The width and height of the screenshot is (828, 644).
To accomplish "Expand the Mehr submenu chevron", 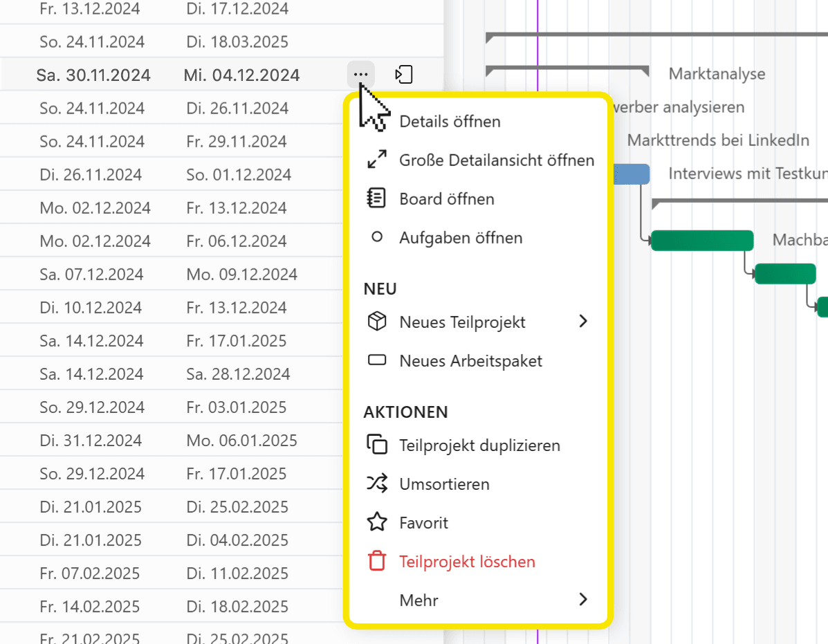I will pyautogui.click(x=583, y=600).
